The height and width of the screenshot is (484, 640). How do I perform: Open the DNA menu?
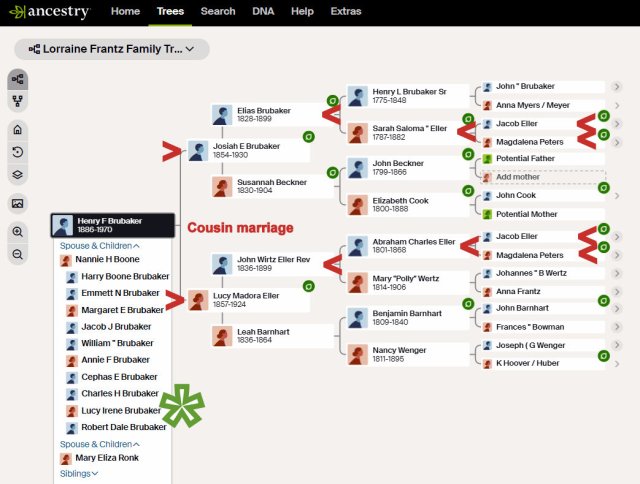(x=262, y=11)
